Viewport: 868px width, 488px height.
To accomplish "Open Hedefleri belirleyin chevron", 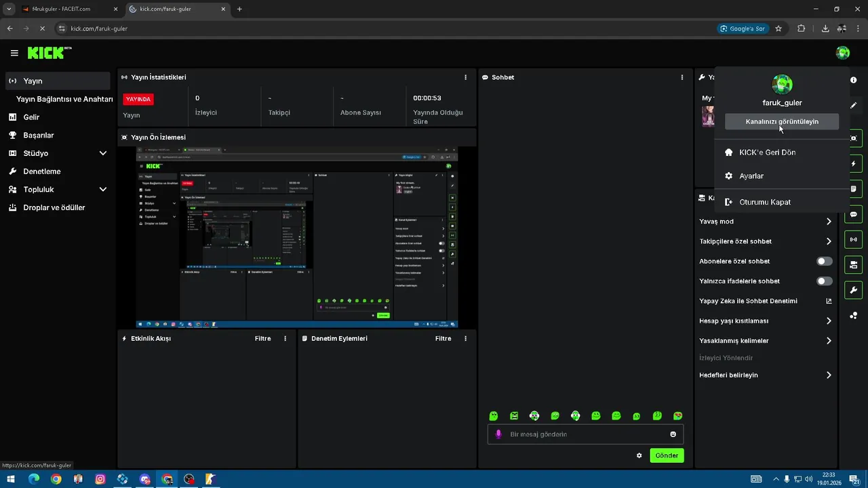I will (x=829, y=375).
